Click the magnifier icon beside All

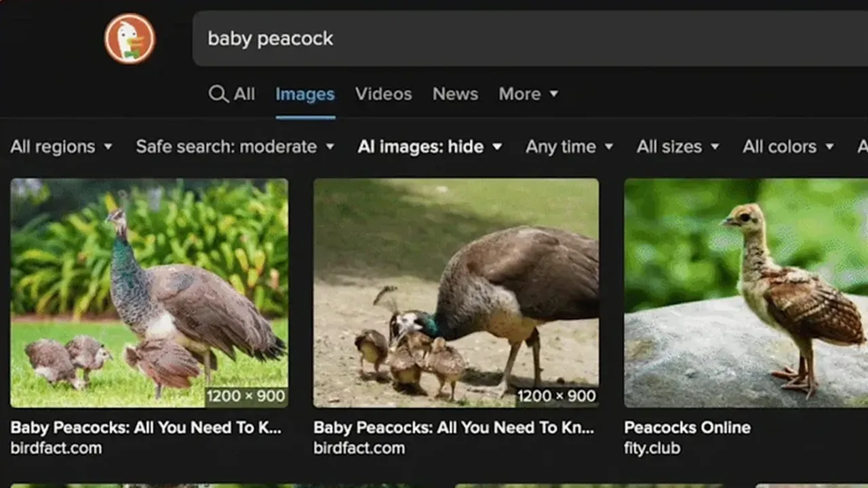tap(218, 94)
